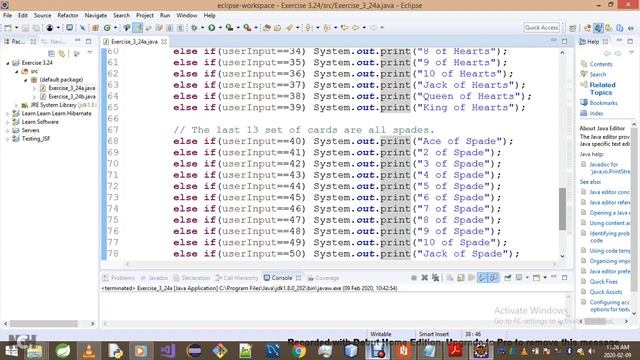Open the Run button dropdown arrow
Image resolution: width=640 pixels, height=360 pixels.
[220, 28]
